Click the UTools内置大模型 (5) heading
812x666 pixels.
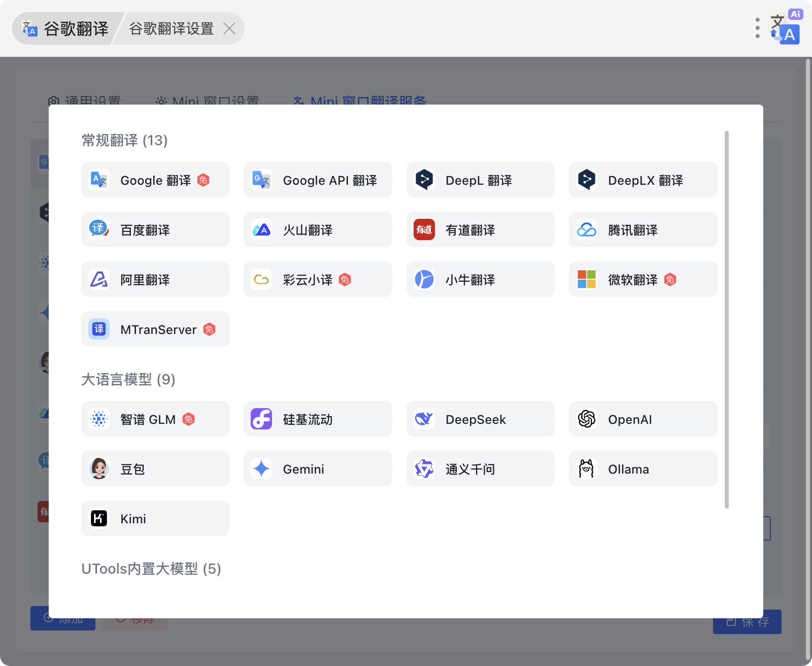[151, 569]
